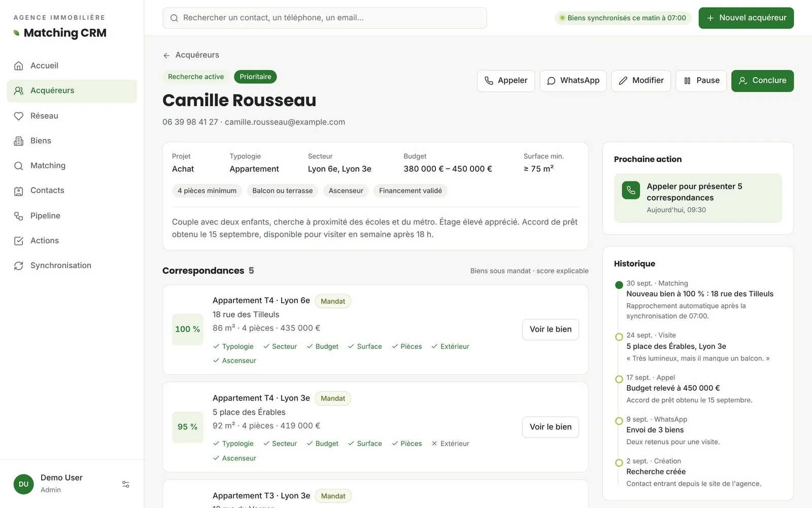Open the Réseau heart icon
The width and height of the screenshot is (812, 508).
pos(19,116)
